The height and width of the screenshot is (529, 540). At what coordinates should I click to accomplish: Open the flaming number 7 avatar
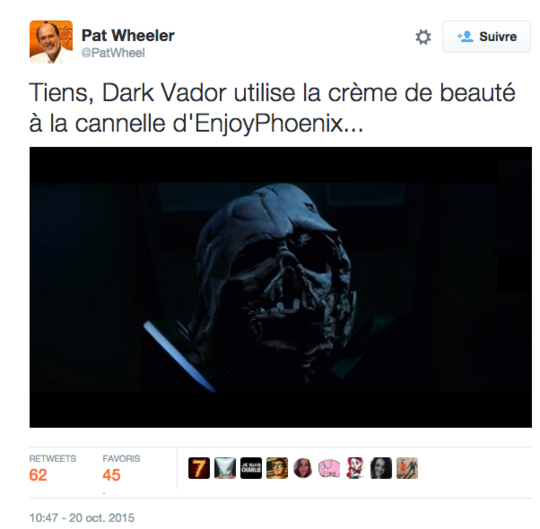[199, 468]
